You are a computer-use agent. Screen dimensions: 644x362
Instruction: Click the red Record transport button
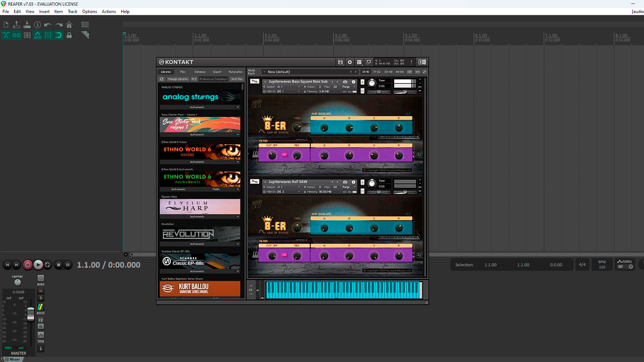coord(27,265)
